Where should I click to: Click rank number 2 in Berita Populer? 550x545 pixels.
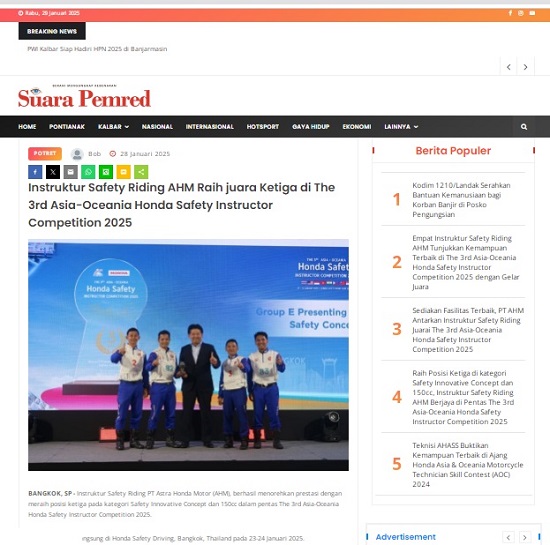pyautogui.click(x=397, y=262)
